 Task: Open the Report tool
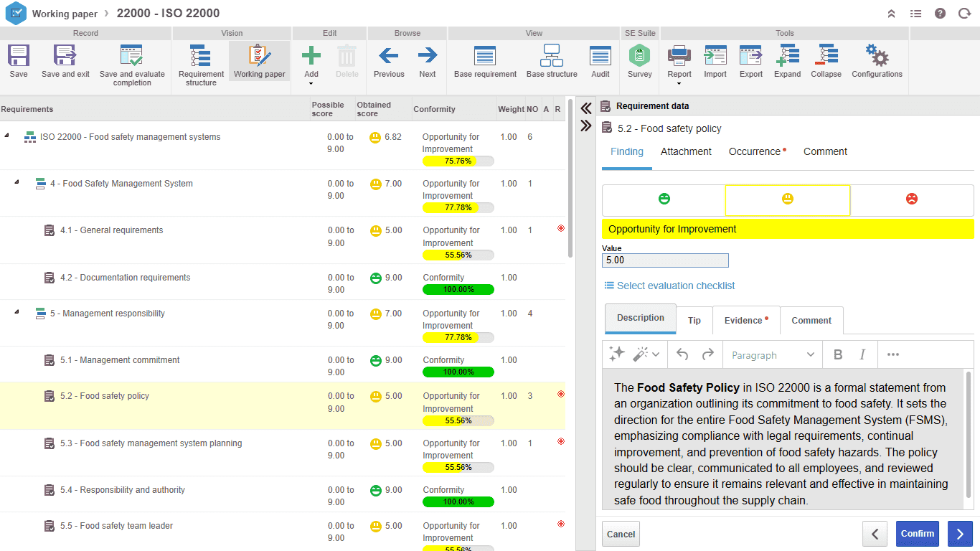[679, 55]
